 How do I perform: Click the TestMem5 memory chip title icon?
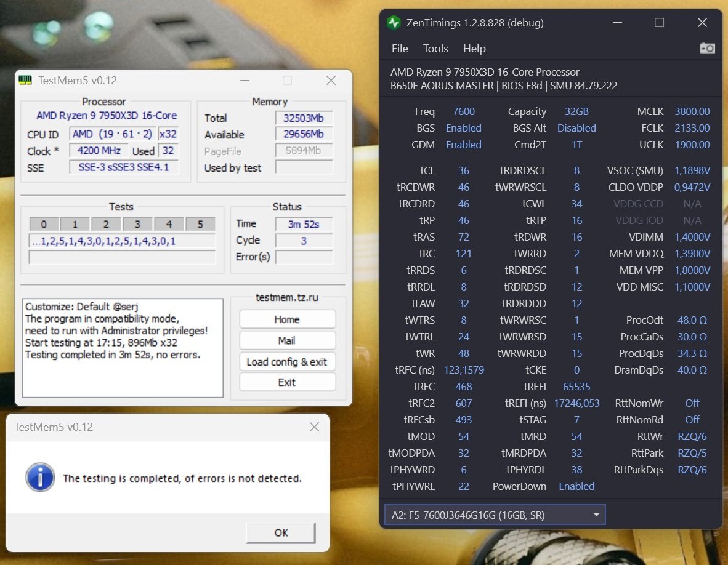click(25, 80)
